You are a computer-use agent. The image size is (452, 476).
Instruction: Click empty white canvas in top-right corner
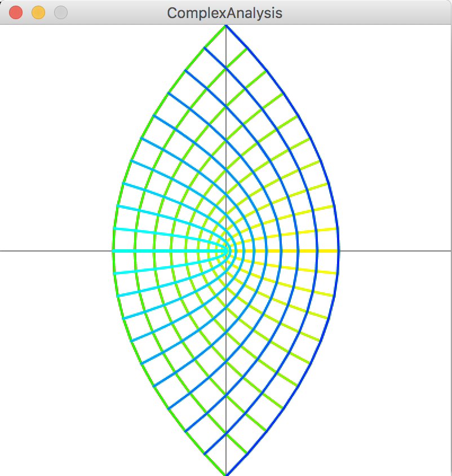[406, 68]
